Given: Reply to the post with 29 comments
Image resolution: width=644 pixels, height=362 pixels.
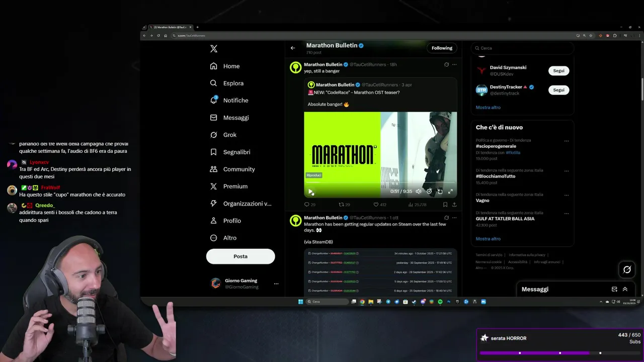Looking at the screenshot, I should pyautogui.click(x=310, y=205).
